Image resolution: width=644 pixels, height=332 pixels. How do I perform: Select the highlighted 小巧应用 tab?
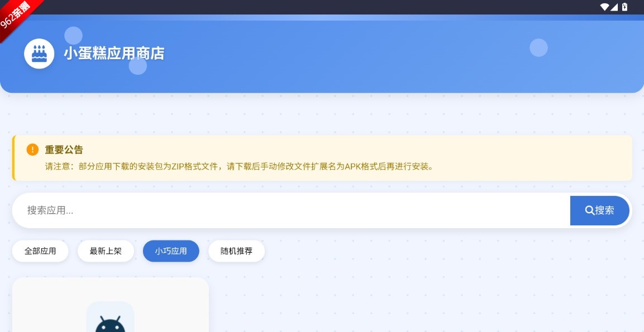[x=171, y=251]
